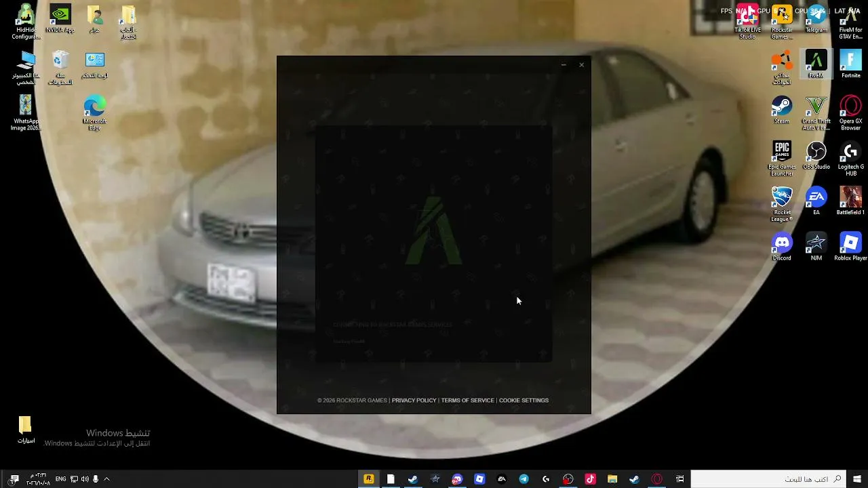This screenshot has width=868, height=488.
Task: Select the Rocket League desktop icon
Action: pyautogui.click(x=782, y=204)
